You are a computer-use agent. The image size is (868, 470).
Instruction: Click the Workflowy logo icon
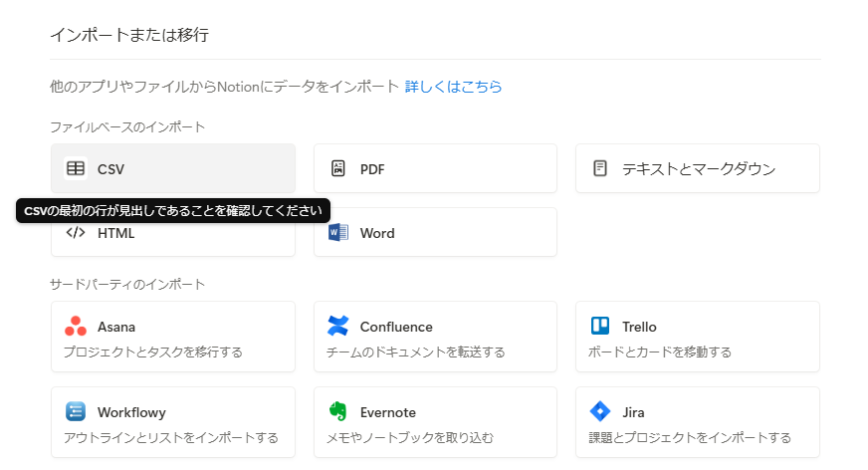76,411
